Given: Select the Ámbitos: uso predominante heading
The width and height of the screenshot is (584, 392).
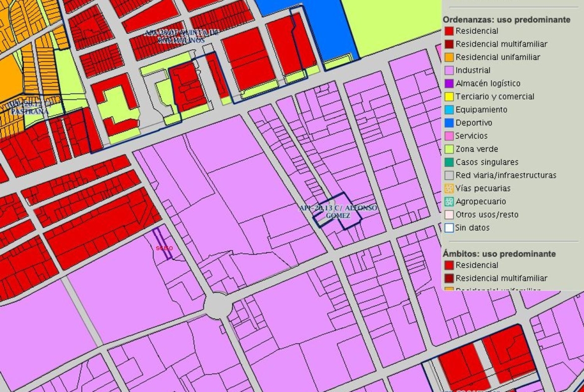Looking at the screenshot, I should click(499, 254).
